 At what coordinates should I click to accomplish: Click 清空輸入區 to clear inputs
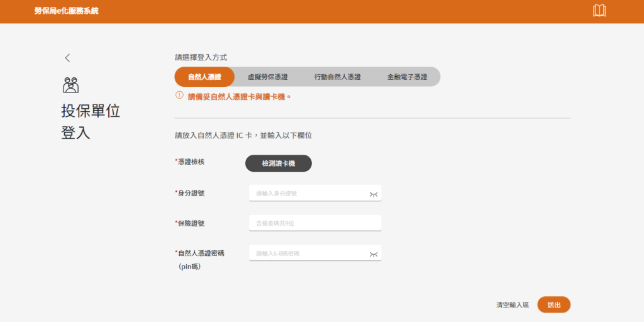[x=512, y=305]
